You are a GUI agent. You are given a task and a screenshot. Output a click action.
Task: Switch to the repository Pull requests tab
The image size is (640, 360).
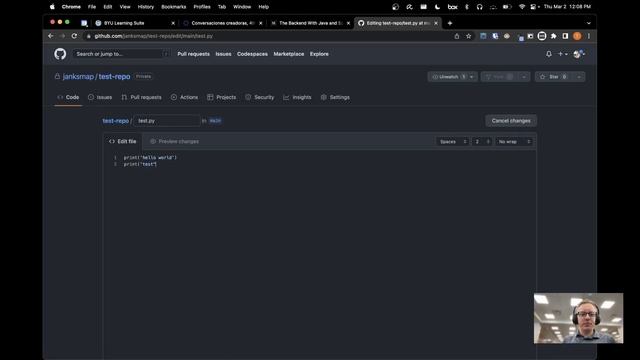coord(141,97)
